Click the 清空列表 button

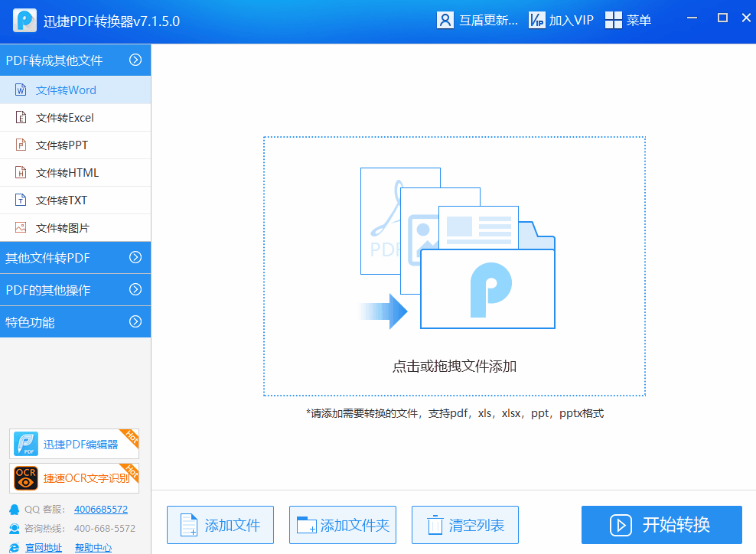(464, 525)
